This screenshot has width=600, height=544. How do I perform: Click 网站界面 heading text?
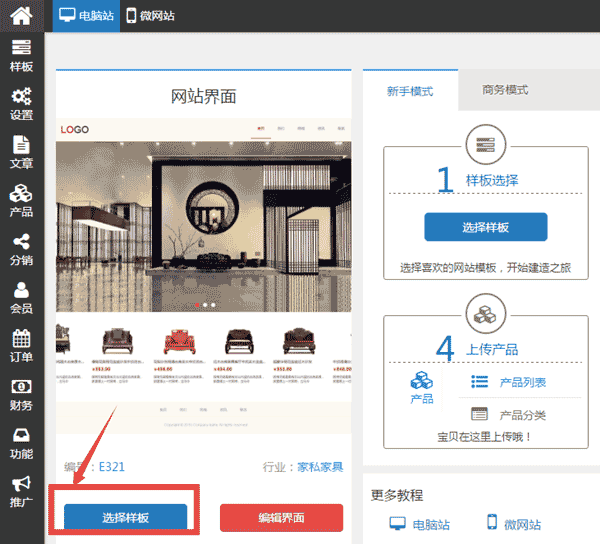click(203, 96)
